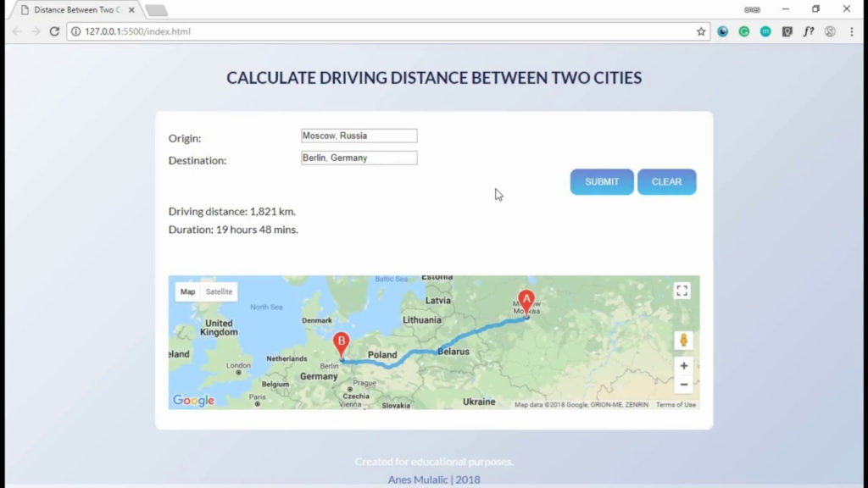Click the dark square extension icon
Image resolution: width=868 pixels, height=488 pixels.
[x=787, y=31]
